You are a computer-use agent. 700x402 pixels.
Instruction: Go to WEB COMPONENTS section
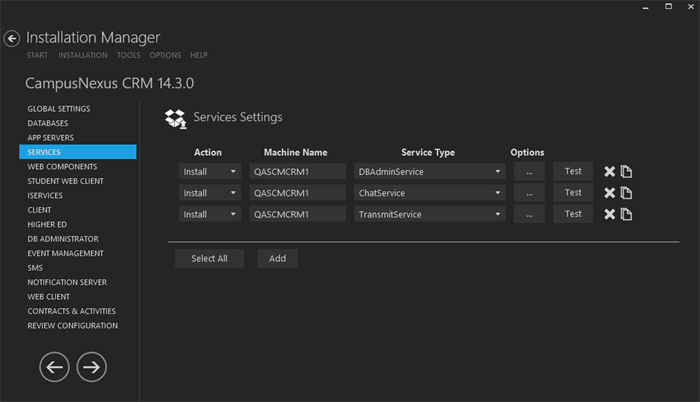pos(62,167)
